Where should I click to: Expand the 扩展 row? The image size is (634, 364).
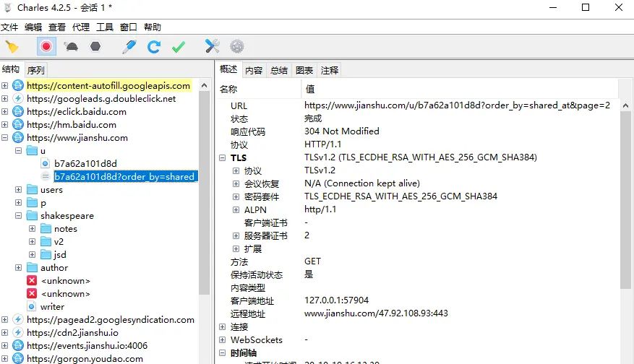click(x=236, y=248)
